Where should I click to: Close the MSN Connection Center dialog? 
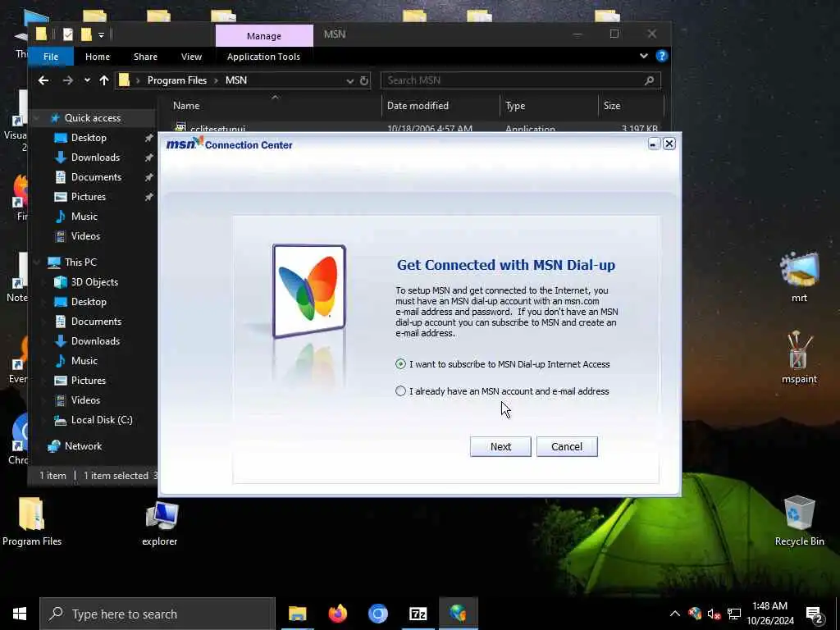[x=669, y=144]
